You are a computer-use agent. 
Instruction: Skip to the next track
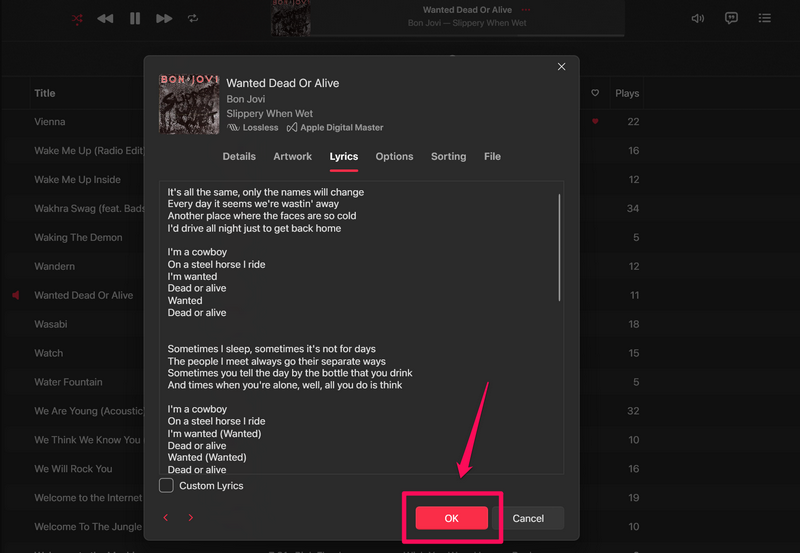click(x=164, y=19)
